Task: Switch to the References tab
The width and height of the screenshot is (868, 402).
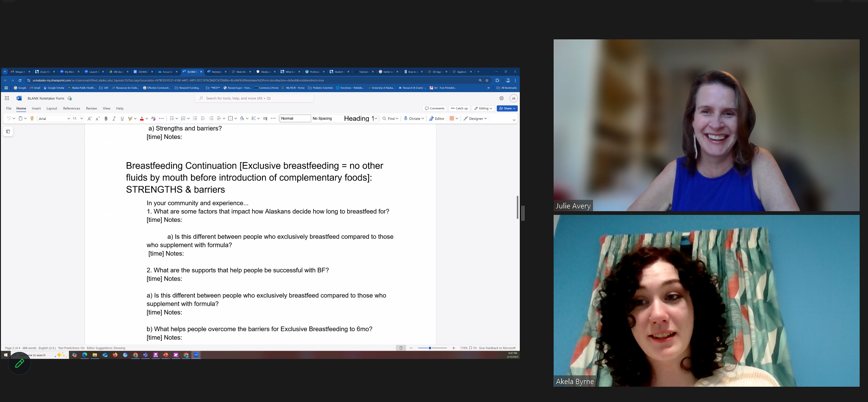Action: [71, 108]
